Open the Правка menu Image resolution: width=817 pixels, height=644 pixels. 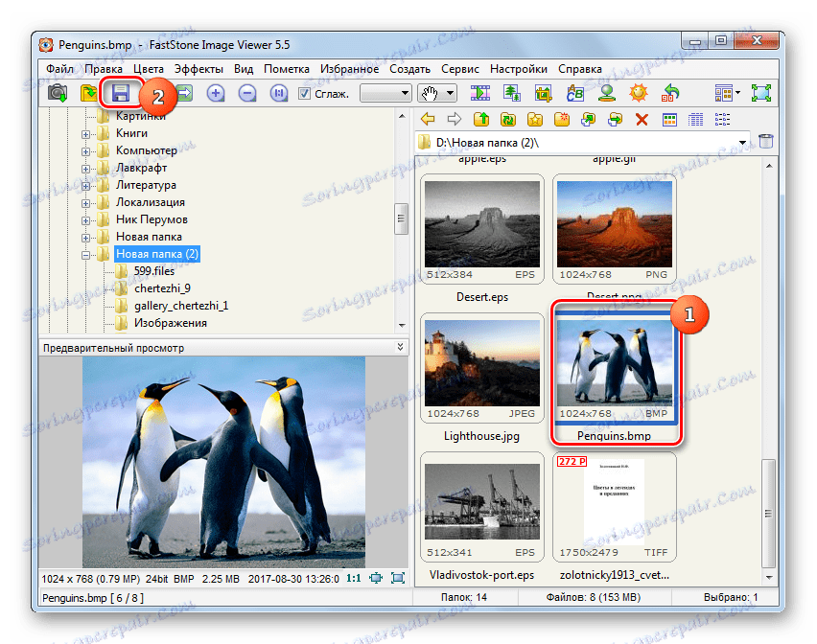tap(104, 69)
